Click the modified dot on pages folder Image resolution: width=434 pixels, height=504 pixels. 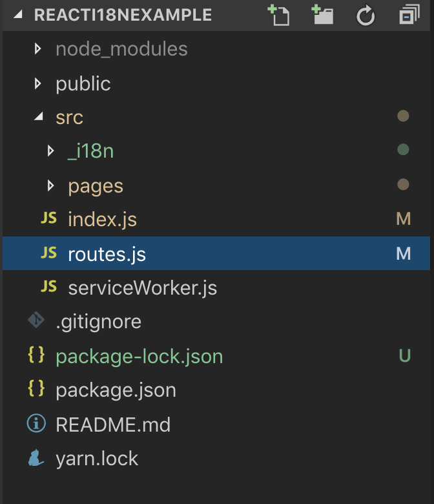(x=403, y=185)
